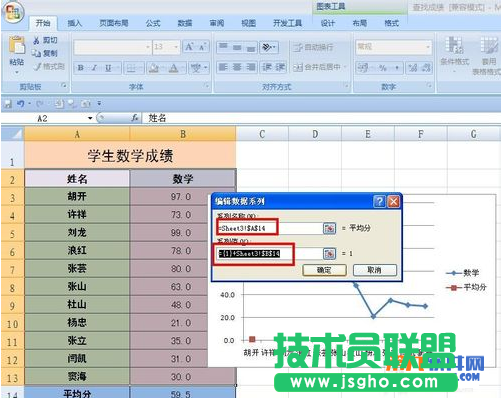Open the number format dropdown (常规)

pos(428,47)
